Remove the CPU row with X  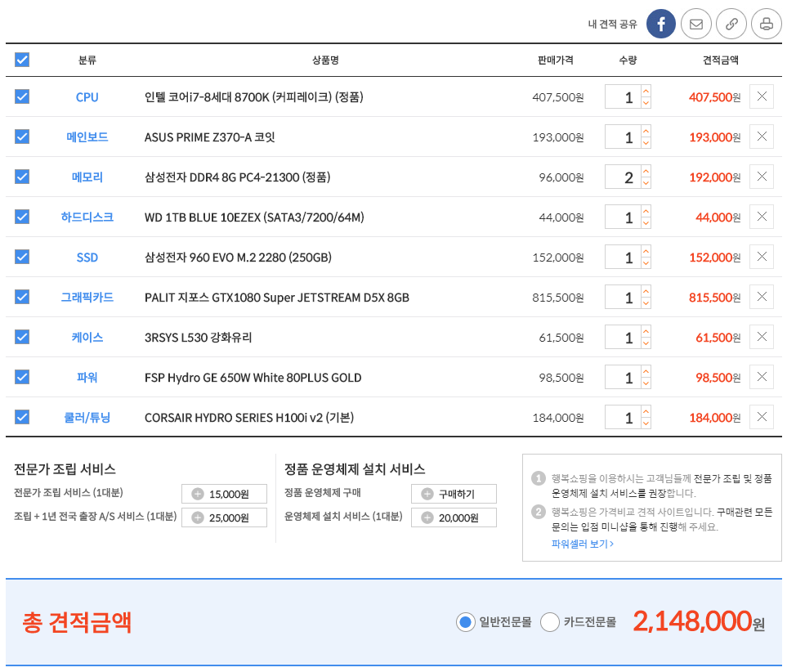762,96
